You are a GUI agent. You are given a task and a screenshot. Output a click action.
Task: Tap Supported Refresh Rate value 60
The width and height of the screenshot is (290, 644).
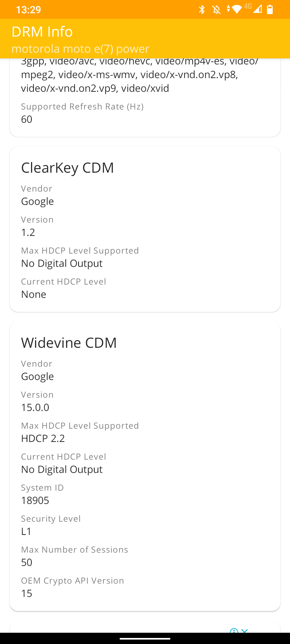pos(27,119)
